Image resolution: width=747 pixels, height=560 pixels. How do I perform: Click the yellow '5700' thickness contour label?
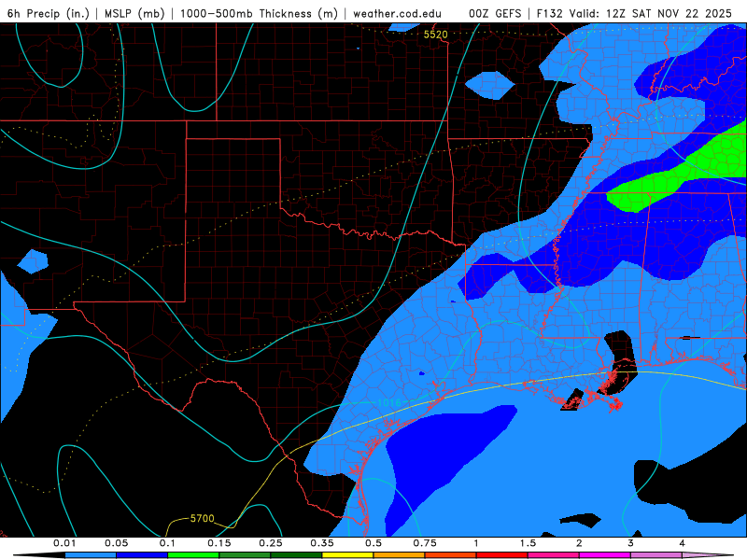[202, 518]
